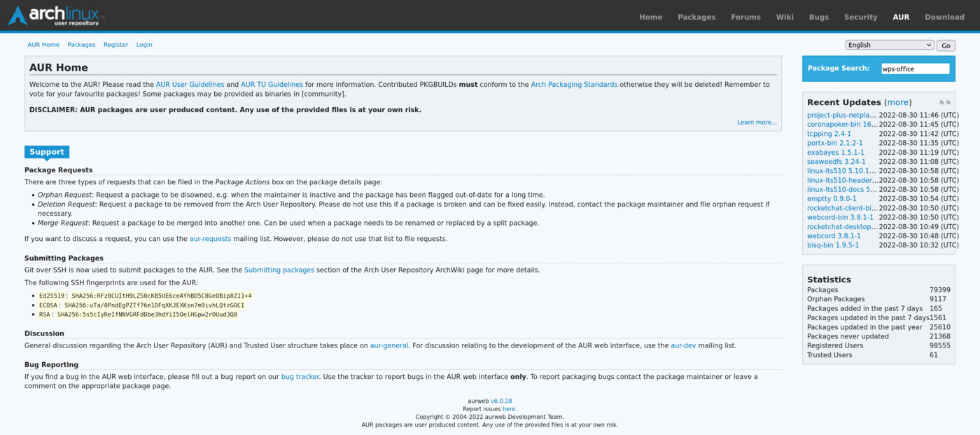Visit the aur-requests mailing list link
Image resolution: width=980 pixels, height=435 pixels.
click(x=210, y=239)
